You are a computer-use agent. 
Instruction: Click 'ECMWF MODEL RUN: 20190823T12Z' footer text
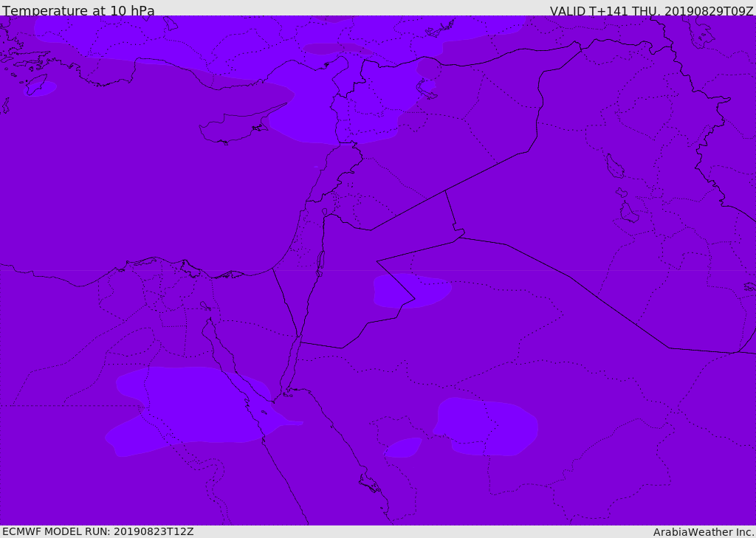(98, 531)
